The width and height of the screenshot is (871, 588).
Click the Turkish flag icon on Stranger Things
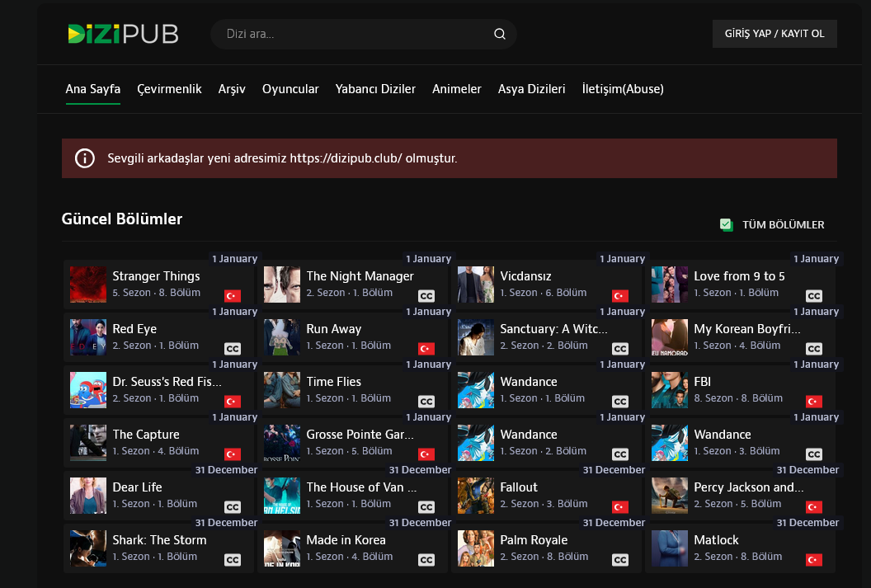233,296
